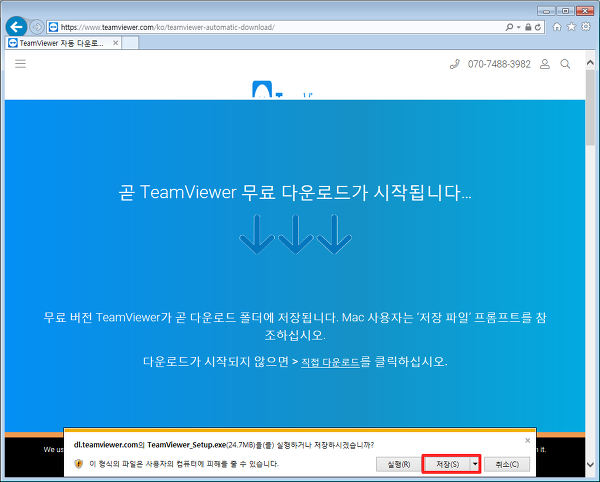Image resolution: width=600 pixels, height=482 pixels.
Task: Select the TeamViewer 자동 다운로드 tab
Action: point(61,43)
